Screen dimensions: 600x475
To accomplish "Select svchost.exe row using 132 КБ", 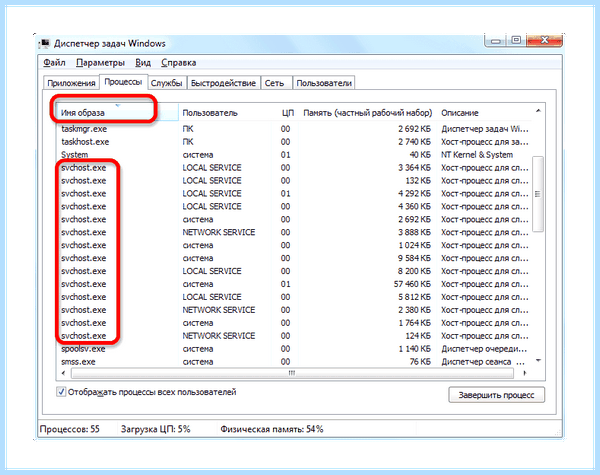I will point(295,181).
